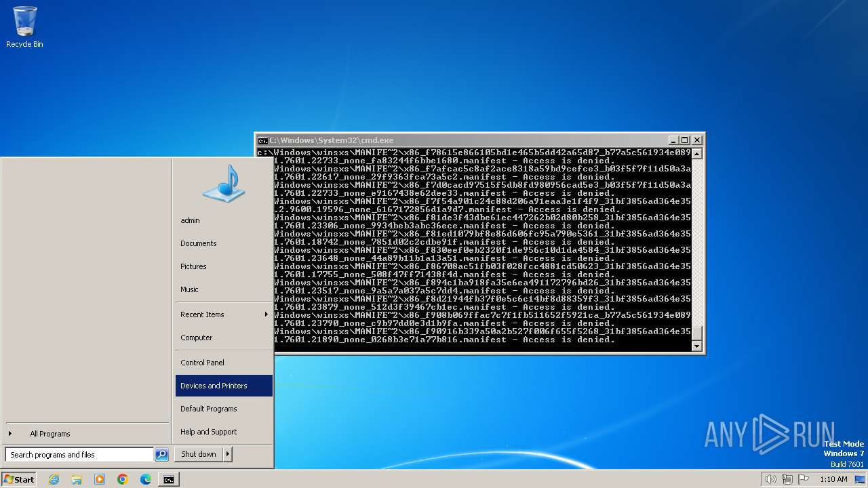Click the cmd.exe title bar system icon
This screenshot has height=488, width=868.
262,140
